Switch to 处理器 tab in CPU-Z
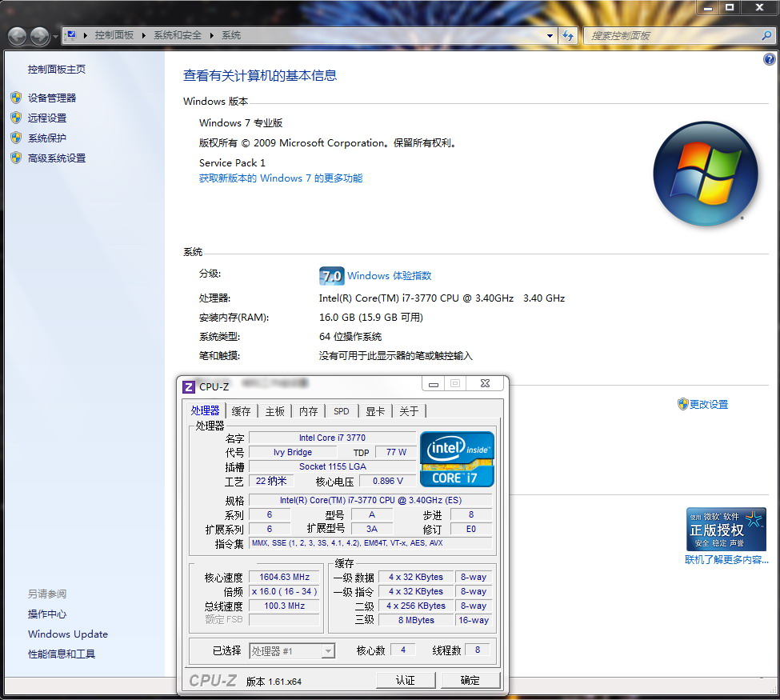Viewport: 780px width, 700px height. click(x=206, y=410)
